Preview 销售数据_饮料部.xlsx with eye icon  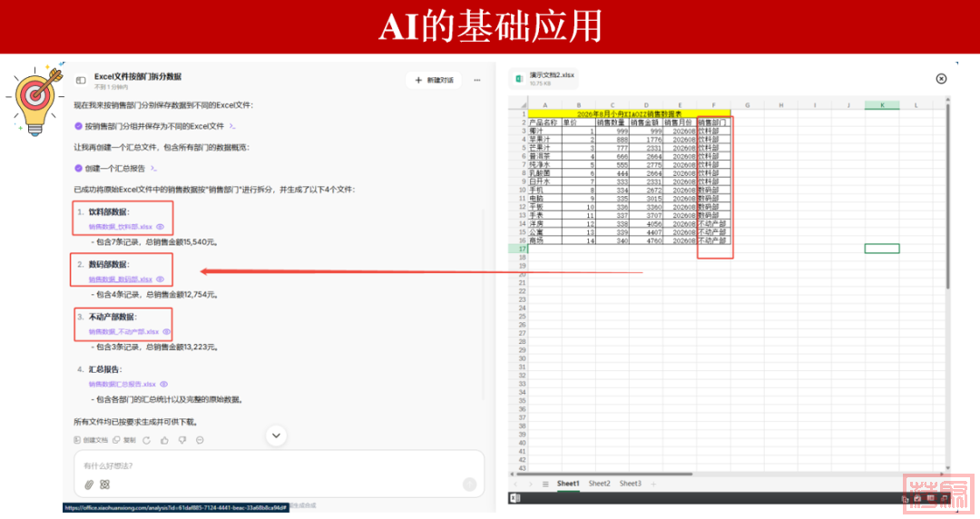[160, 227]
